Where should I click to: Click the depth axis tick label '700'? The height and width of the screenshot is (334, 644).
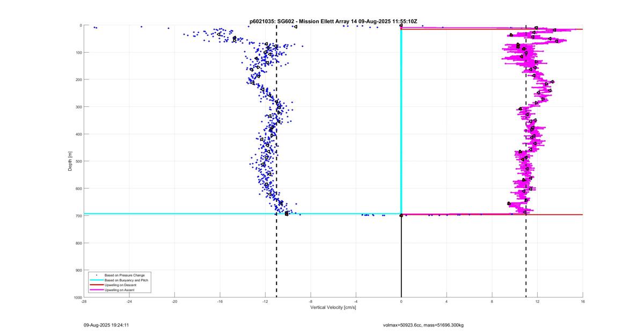78,216
